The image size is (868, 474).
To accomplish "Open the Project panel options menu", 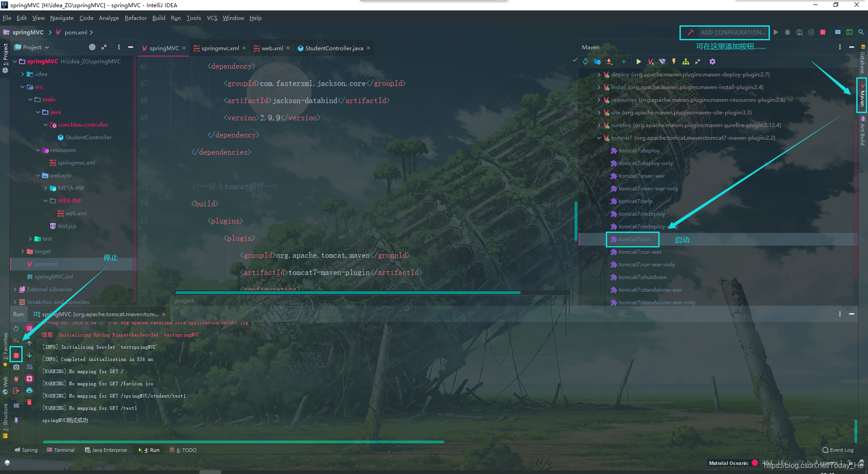I will point(119,47).
